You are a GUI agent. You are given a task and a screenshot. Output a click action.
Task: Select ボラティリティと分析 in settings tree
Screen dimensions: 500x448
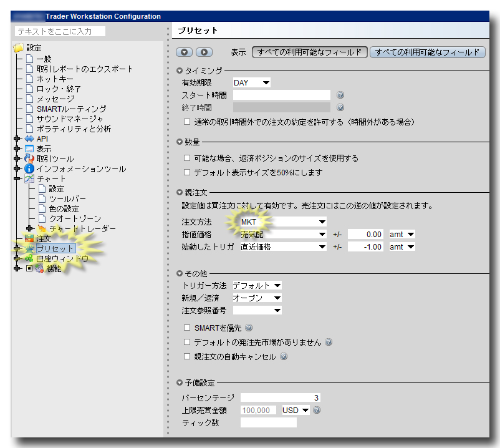tap(74, 129)
